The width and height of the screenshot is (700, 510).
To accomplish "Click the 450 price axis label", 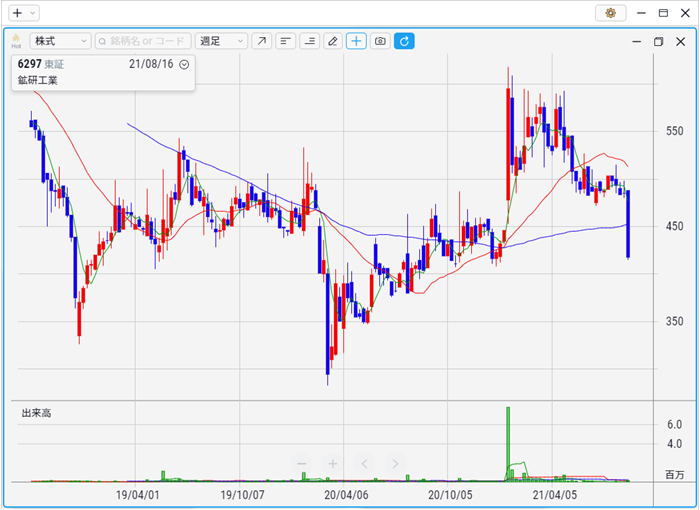I will pyautogui.click(x=675, y=226).
